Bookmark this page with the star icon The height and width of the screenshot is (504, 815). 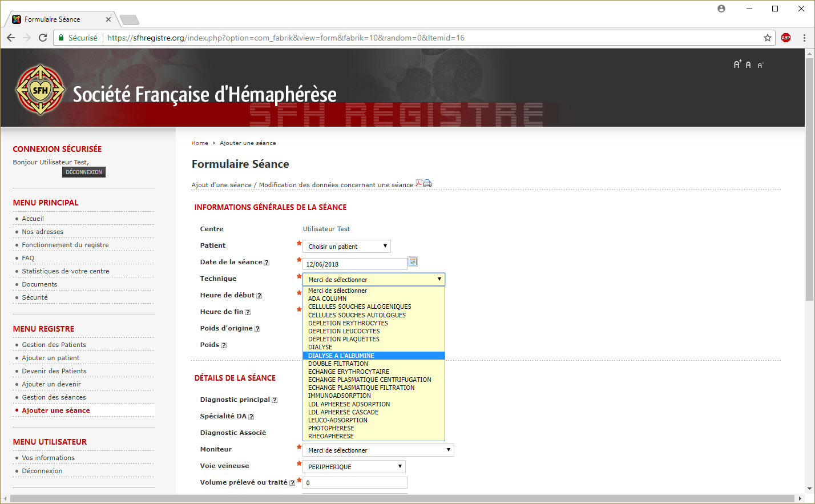click(x=768, y=38)
